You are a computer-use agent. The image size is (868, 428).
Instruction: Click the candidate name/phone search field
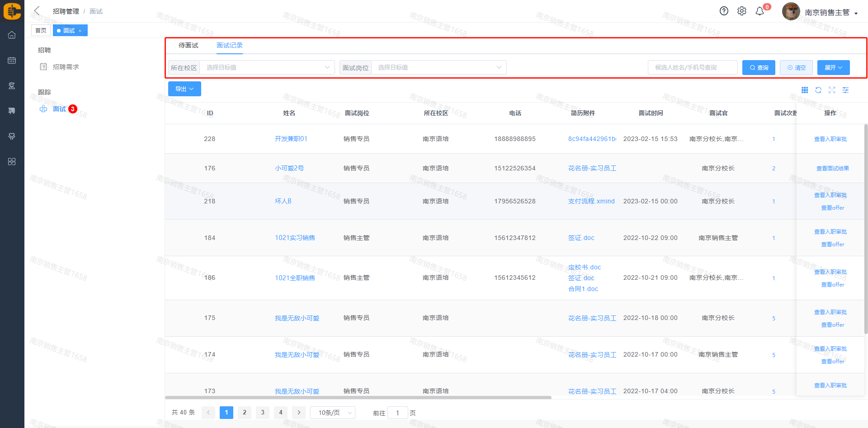[693, 67]
